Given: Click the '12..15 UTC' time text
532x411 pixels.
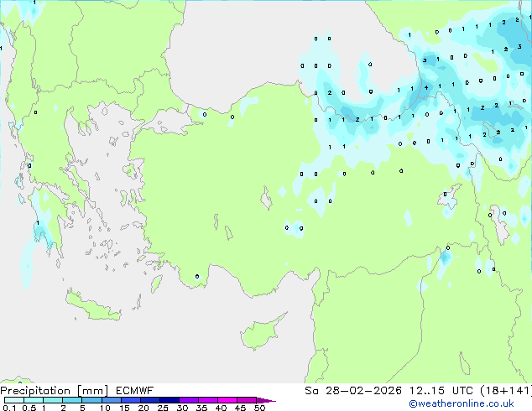Looking at the screenshot, I should click(441, 391).
